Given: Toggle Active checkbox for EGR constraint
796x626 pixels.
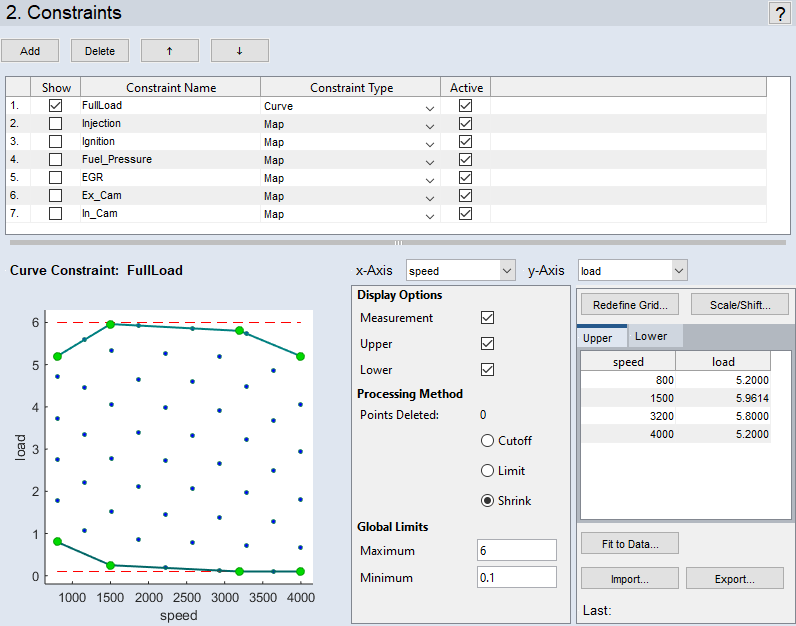Looking at the screenshot, I should click(x=465, y=177).
